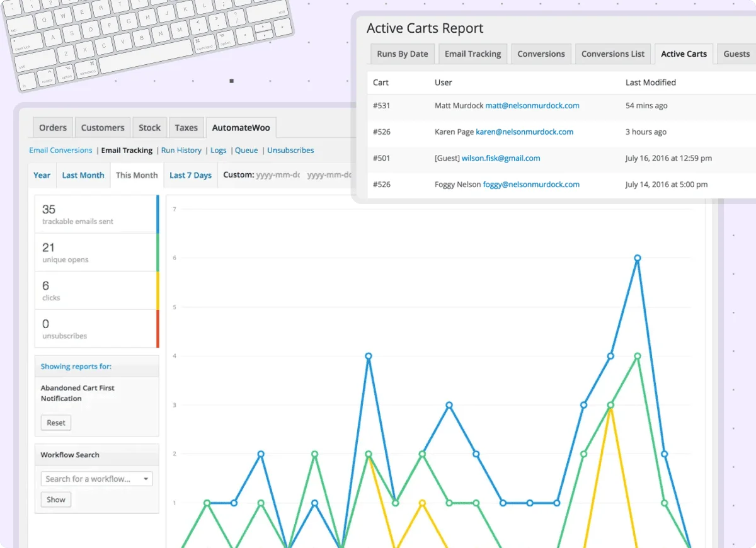
Task: Select the Taxes tab
Action: click(186, 127)
